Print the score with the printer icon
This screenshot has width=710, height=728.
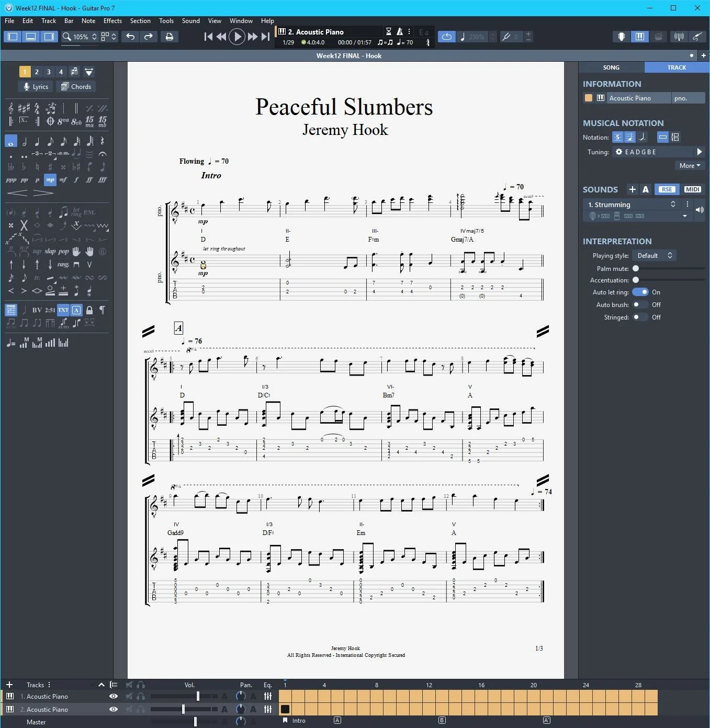click(169, 37)
